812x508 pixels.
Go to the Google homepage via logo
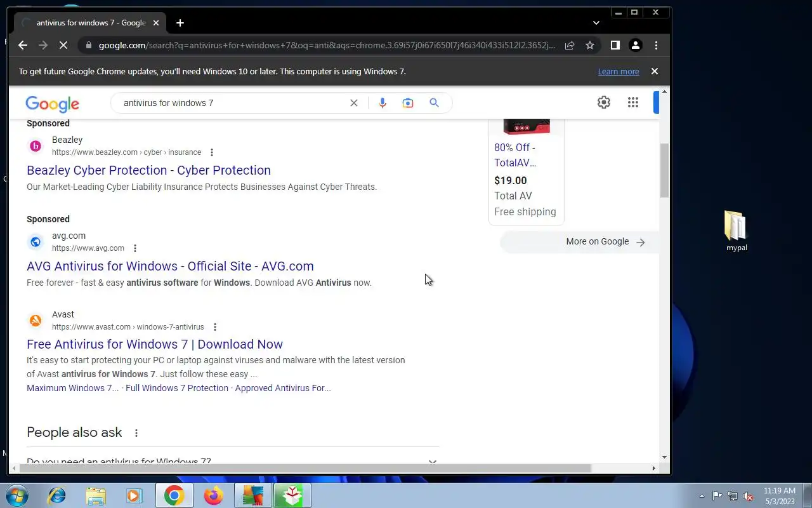tap(52, 104)
